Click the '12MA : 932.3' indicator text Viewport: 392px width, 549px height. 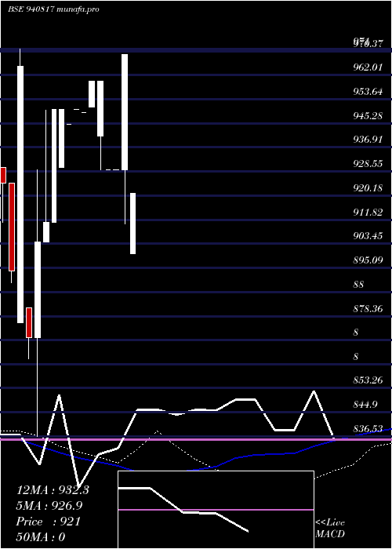pyautogui.click(x=53, y=490)
